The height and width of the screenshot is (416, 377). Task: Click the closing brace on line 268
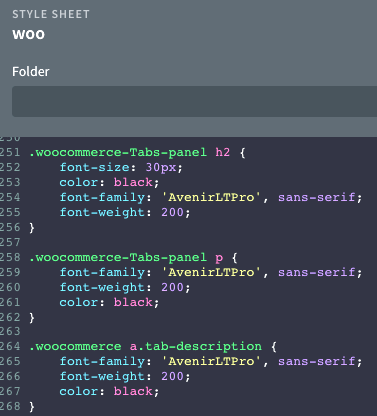[x=32, y=407]
